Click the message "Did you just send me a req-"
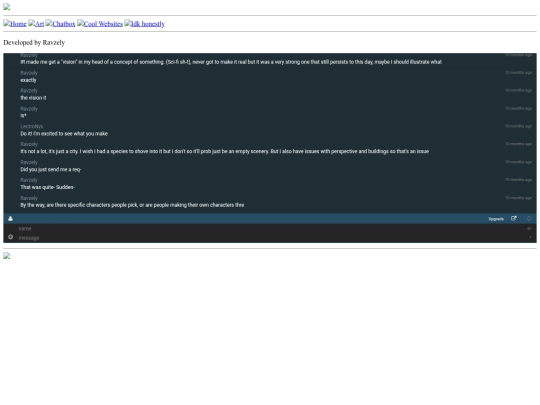540x405 pixels. click(51, 169)
